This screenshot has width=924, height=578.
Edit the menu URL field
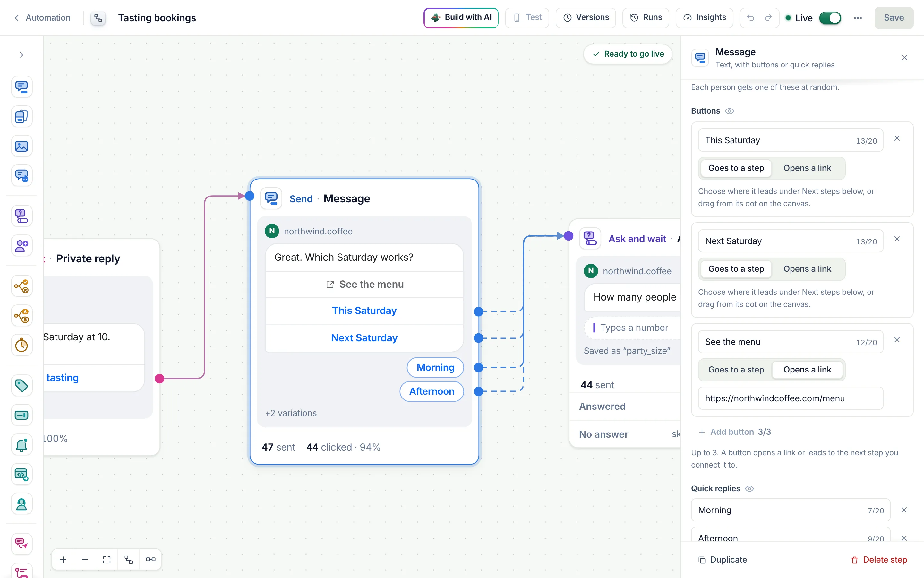[790, 398]
